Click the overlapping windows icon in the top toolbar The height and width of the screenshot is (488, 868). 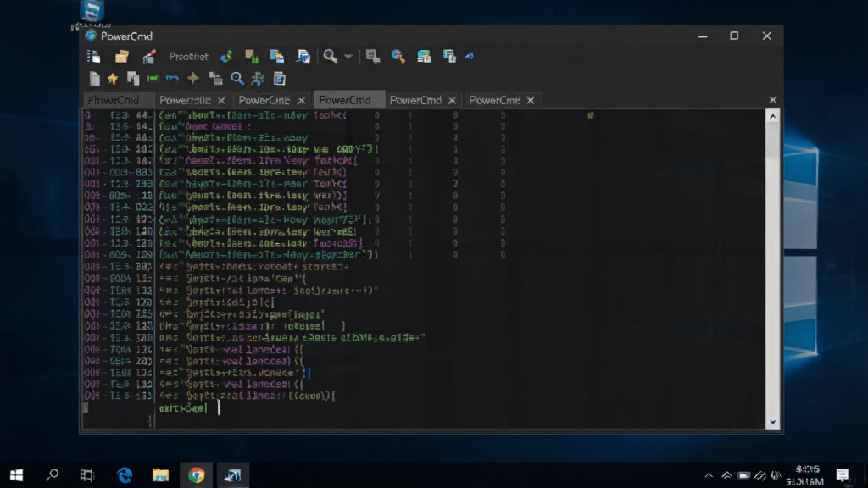[x=449, y=56]
